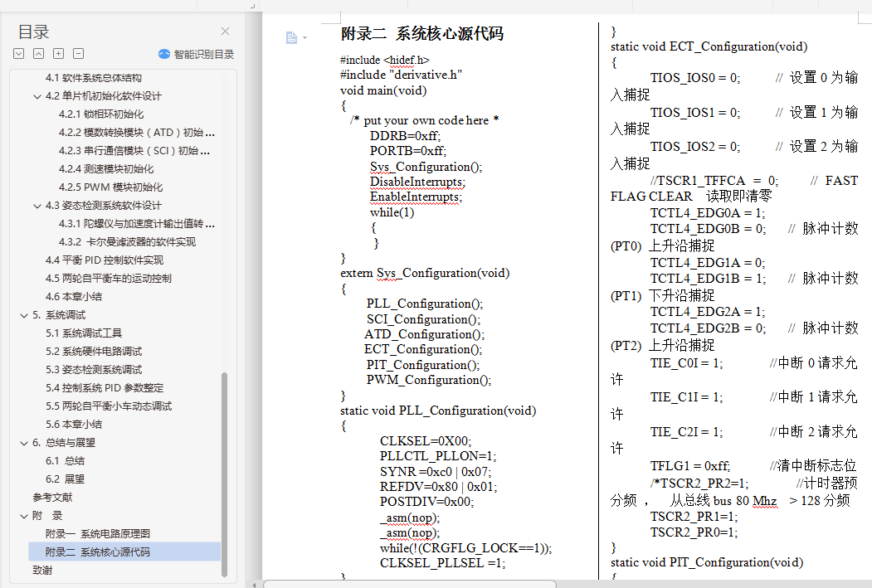Image resolution: width=872 pixels, height=588 pixels.
Task: Click 'PLL_Configuration();' call line
Action: (425, 304)
